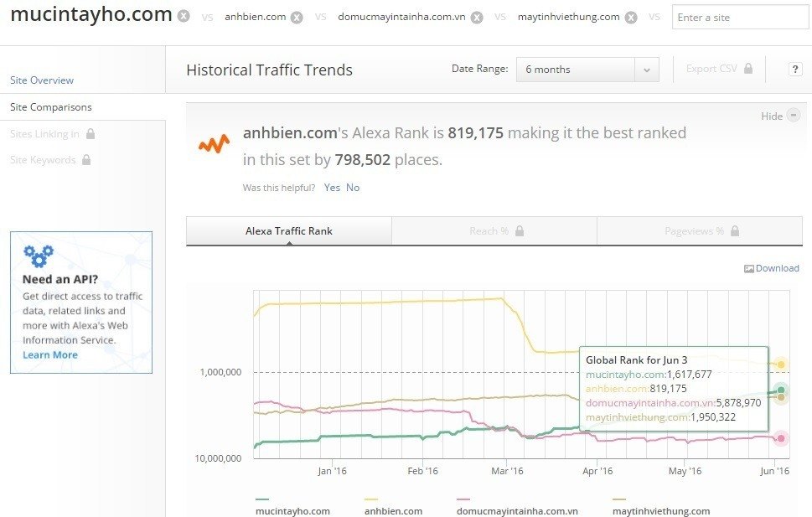Answer No to Was this helpful
The height and width of the screenshot is (517, 812).
353,188
